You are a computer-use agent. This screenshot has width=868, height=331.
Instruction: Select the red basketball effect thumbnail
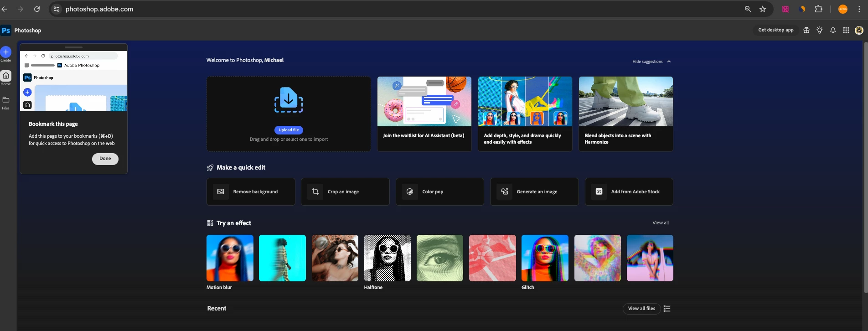tap(492, 258)
